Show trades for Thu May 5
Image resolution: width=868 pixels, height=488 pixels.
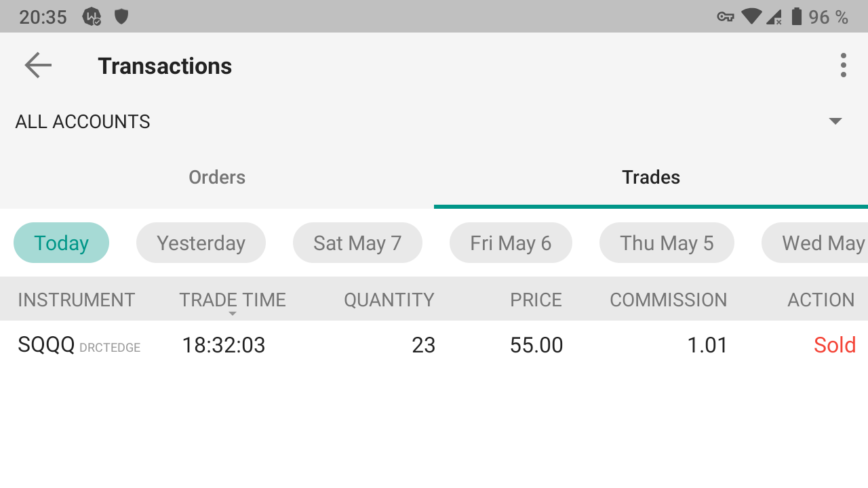[667, 243]
